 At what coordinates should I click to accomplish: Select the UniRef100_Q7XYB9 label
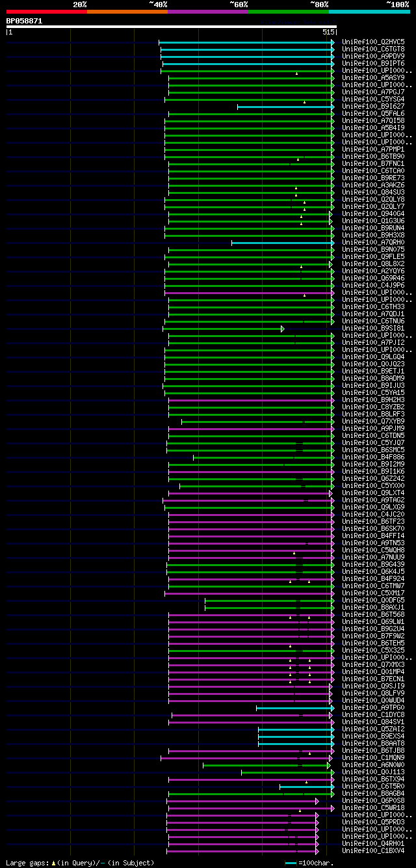tap(373, 421)
